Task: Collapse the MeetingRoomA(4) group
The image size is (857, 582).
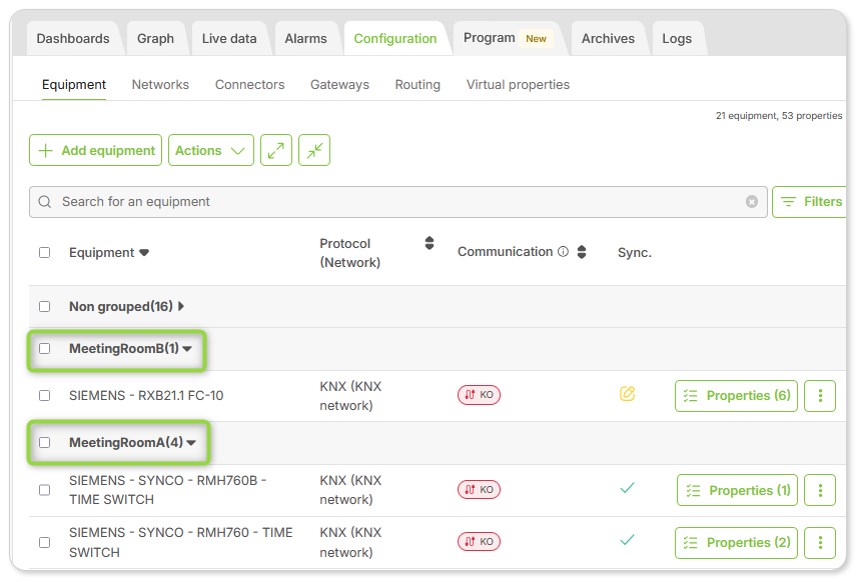Action: coord(191,443)
